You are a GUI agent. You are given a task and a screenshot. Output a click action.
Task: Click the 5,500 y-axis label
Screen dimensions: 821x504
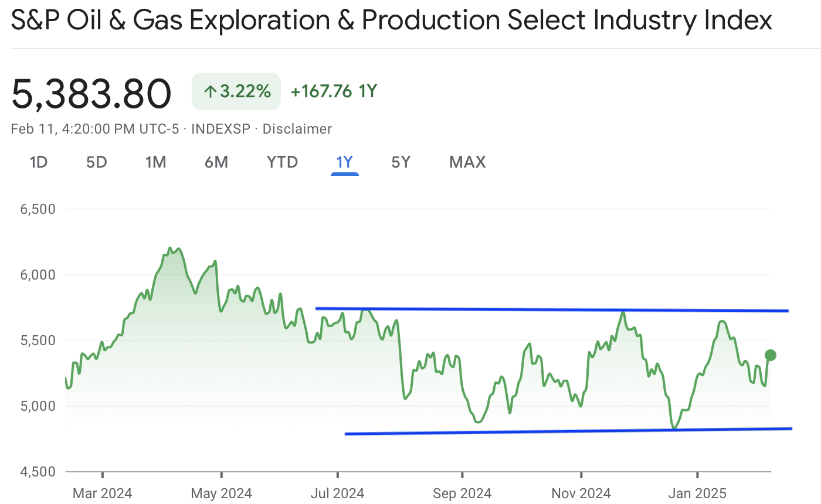tap(38, 340)
